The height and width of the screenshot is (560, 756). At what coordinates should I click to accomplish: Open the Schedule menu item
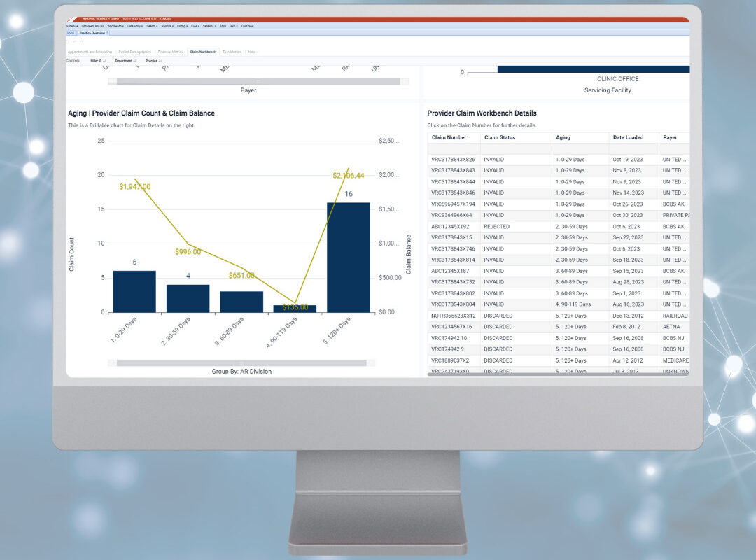(x=72, y=26)
